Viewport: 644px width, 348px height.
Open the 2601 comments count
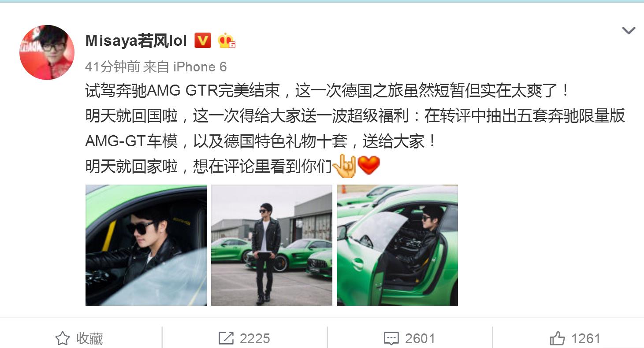tap(420, 338)
